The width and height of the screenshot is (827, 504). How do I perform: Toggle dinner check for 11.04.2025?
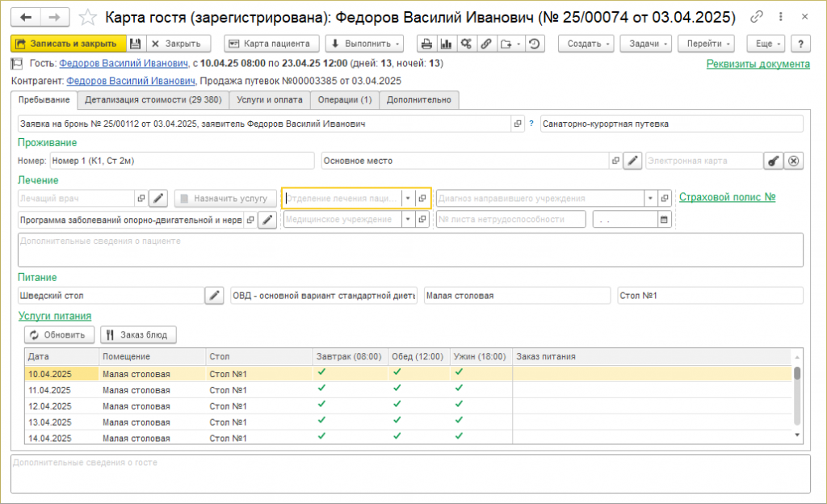pyautogui.click(x=459, y=388)
